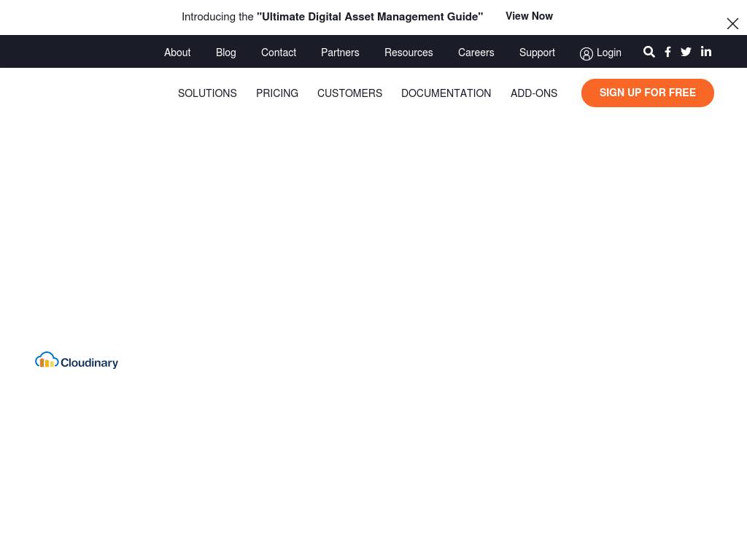Screen dimensions: 747x560
Task: Click the Cloudinary cloud logo
Action: pos(77,360)
